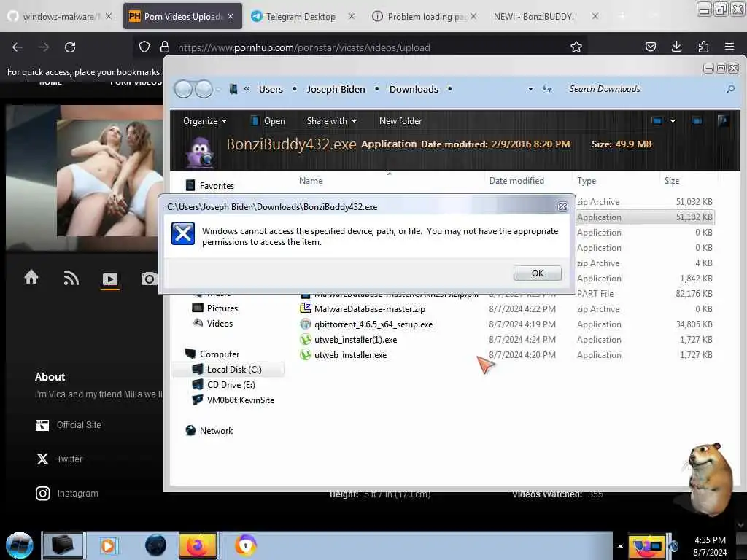Expand breadcrumb arrow after Users
Viewport: 747px width, 560px height.
(295, 89)
